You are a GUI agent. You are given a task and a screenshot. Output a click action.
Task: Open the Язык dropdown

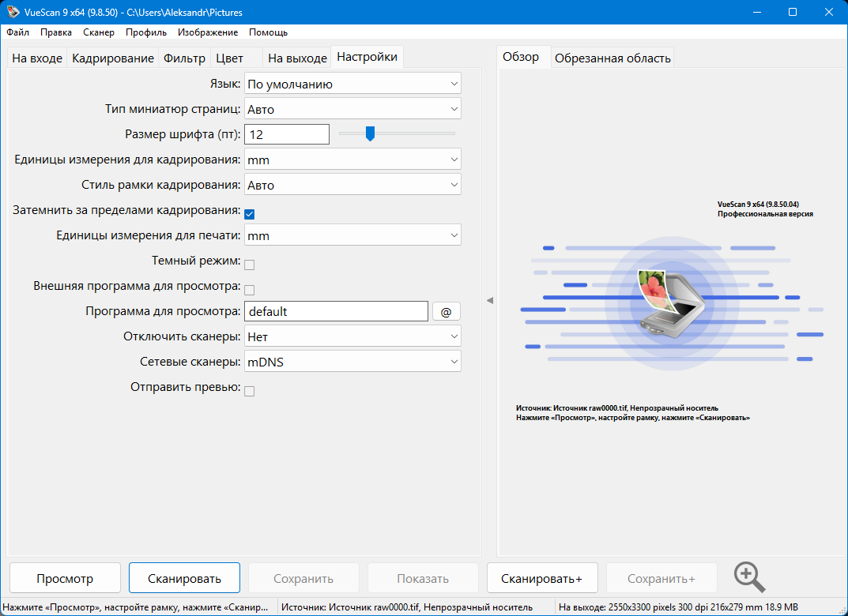click(x=352, y=84)
